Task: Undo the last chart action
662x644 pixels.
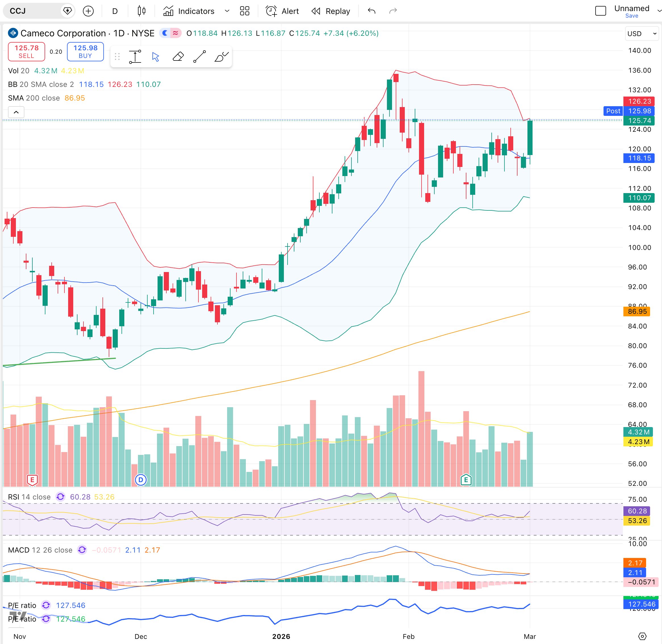Action: 372,11
